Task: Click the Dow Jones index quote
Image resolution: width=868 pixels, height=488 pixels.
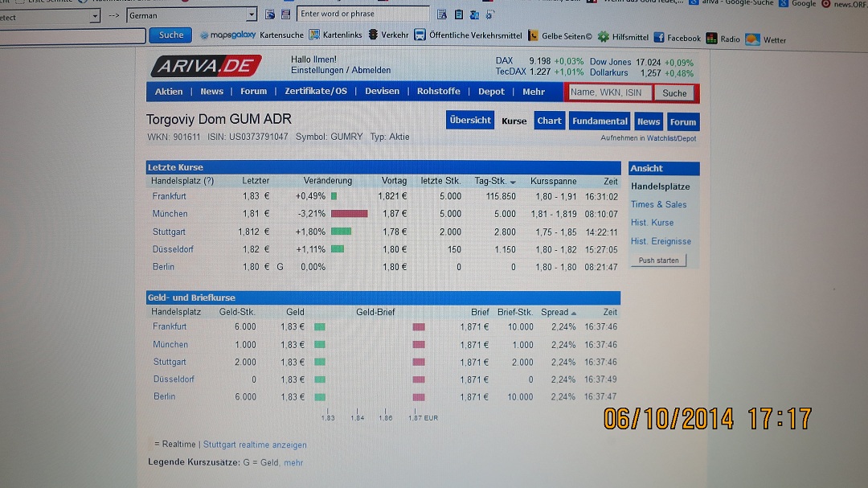Action: pos(641,62)
